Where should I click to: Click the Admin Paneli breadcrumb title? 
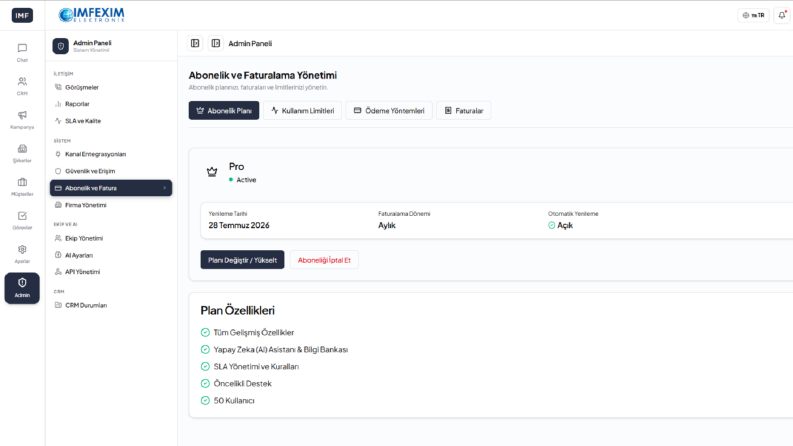click(x=250, y=43)
